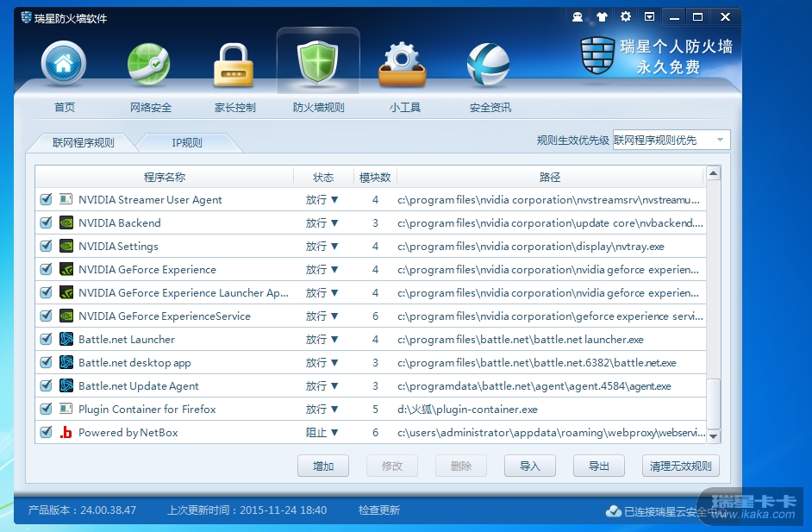Click the 清理无效规则 button
The width and height of the screenshot is (812, 532).
[x=680, y=466]
